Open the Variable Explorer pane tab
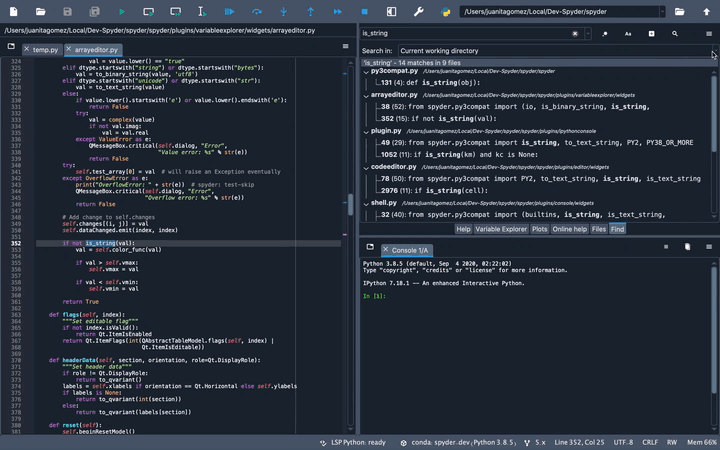This screenshot has height=450, width=720. coord(500,229)
